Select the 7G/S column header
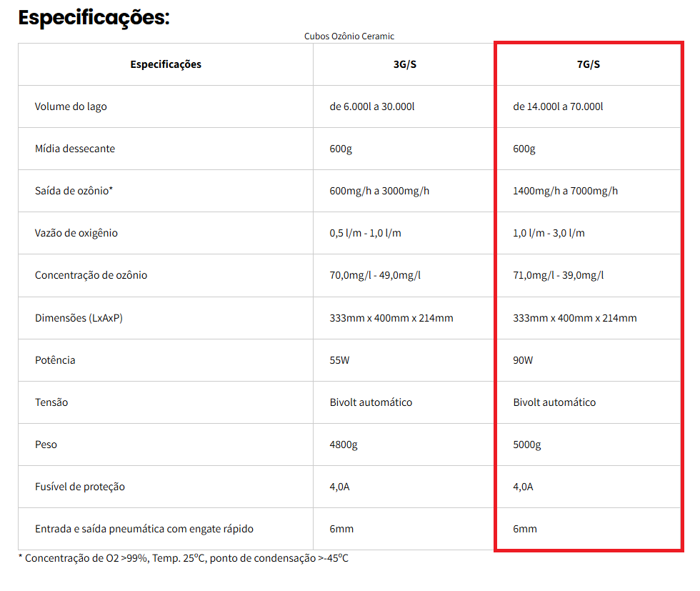Viewport: 700px width, 591px height. click(589, 64)
